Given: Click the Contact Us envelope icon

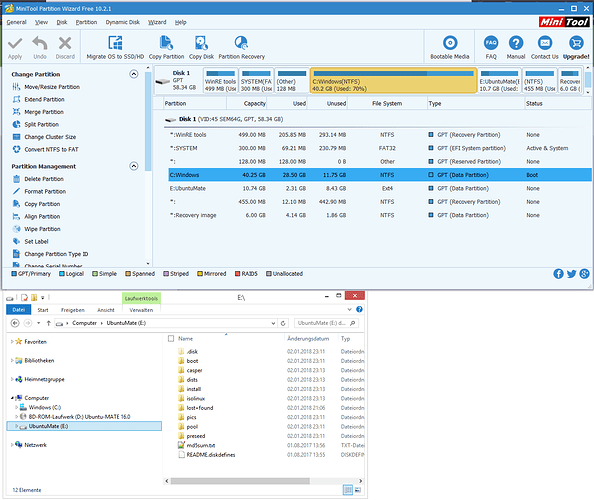Looking at the screenshot, I should pos(545,43).
